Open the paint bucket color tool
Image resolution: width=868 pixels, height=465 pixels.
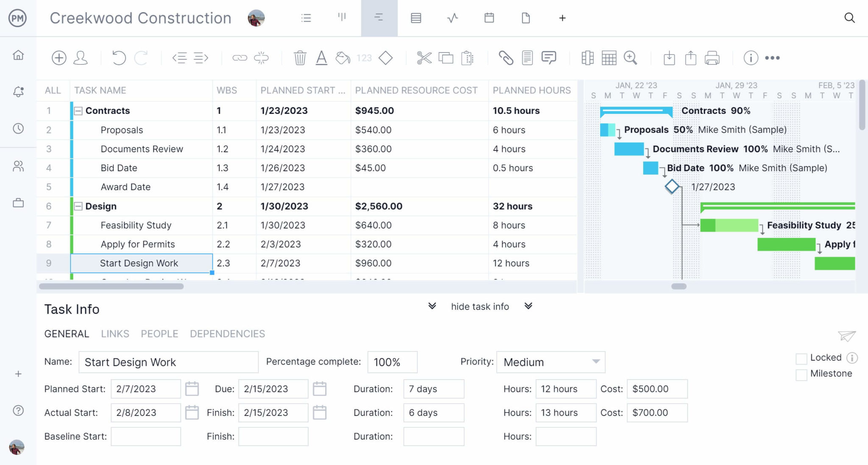pos(342,58)
